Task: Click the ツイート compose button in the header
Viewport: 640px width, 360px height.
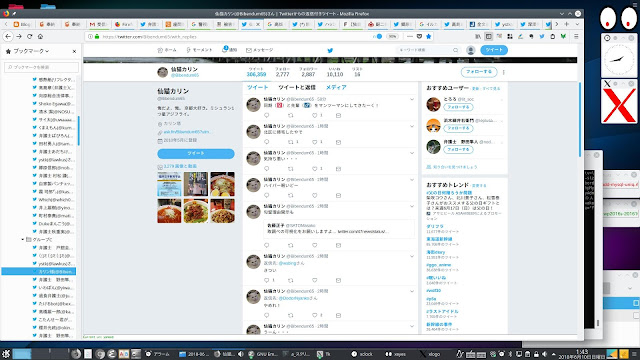Action: (x=494, y=50)
